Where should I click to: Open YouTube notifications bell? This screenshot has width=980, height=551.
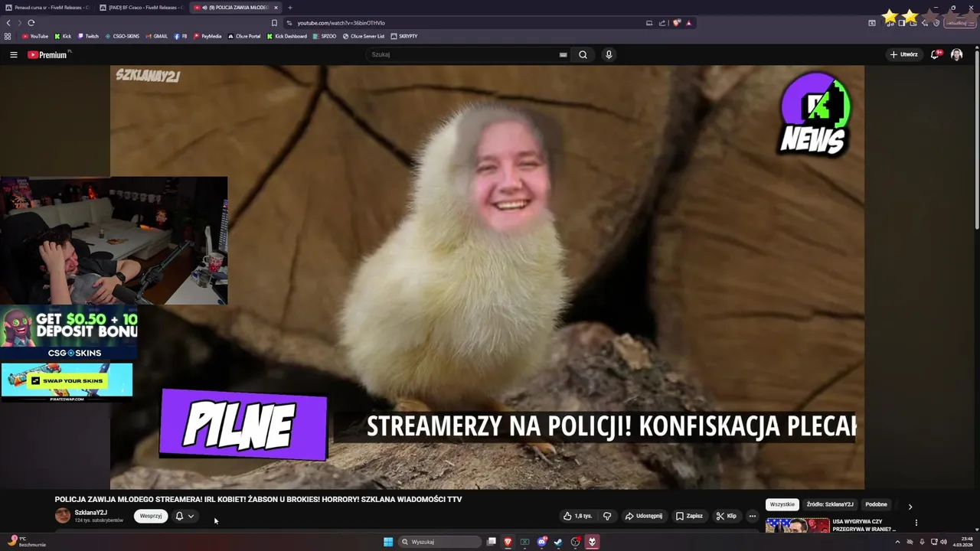pos(936,54)
